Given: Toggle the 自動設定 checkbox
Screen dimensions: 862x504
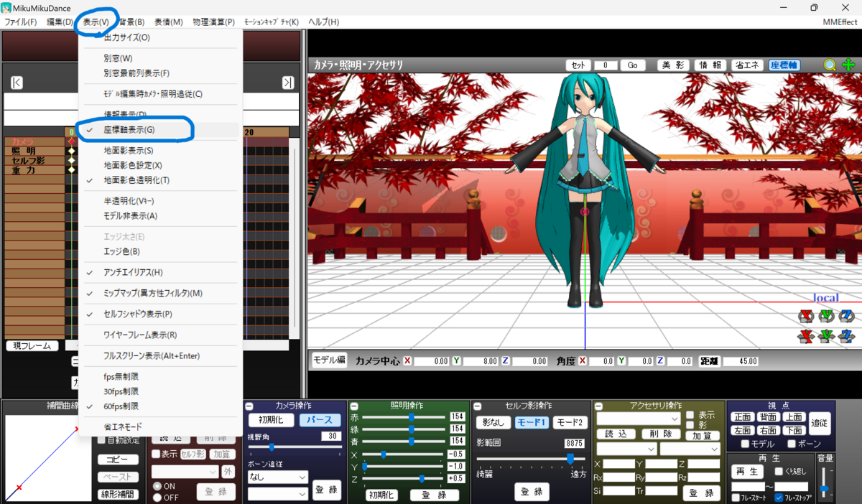Looking at the screenshot, I should pos(101,441).
